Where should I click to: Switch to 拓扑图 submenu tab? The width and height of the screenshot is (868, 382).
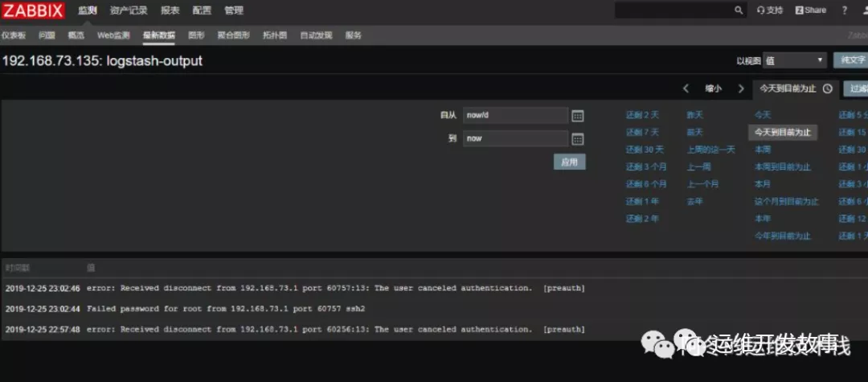coord(275,35)
